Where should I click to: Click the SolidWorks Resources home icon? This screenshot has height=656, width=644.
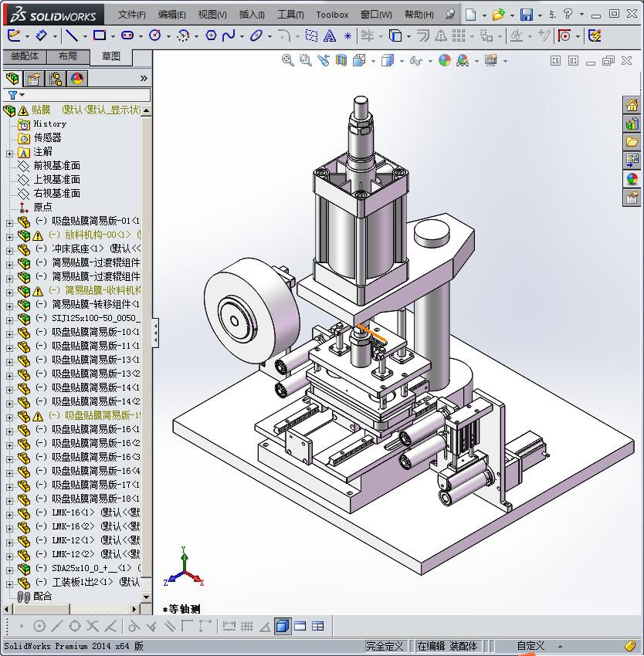point(632,105)
